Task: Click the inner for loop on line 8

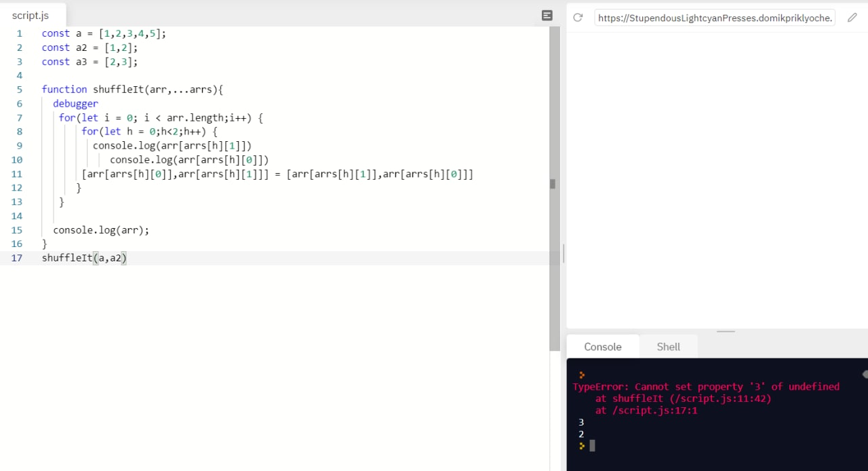Action: tap(149, 132)
